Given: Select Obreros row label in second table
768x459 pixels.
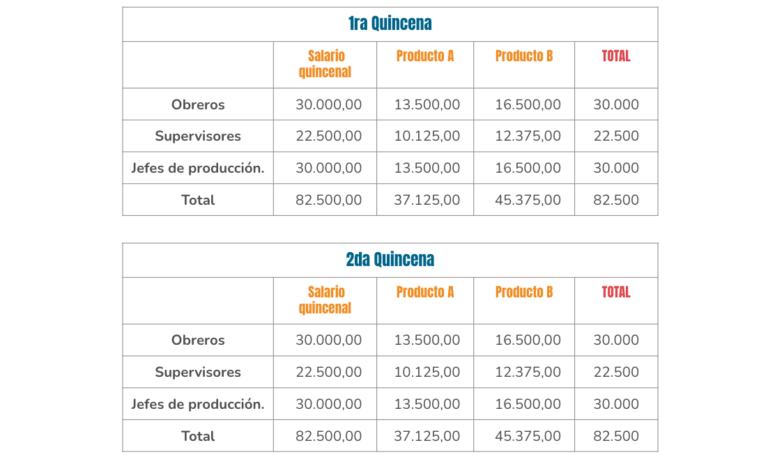Looking at the screenshot, I should (x=198, y=340).
